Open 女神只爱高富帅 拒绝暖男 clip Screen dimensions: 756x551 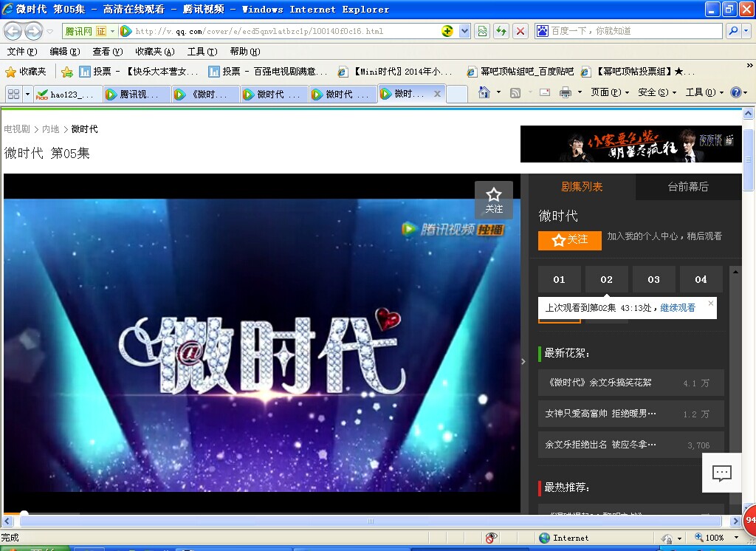[x=631, y=414]
